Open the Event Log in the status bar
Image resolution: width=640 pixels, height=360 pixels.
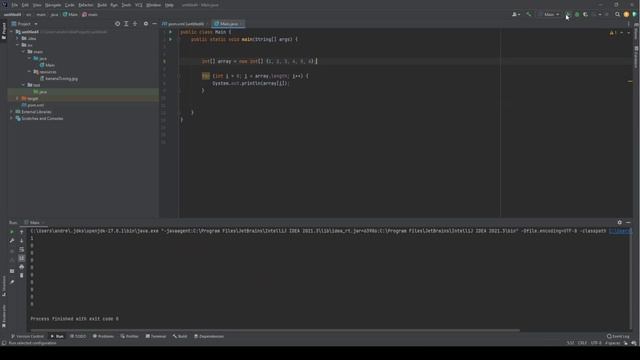pos(618,336)
